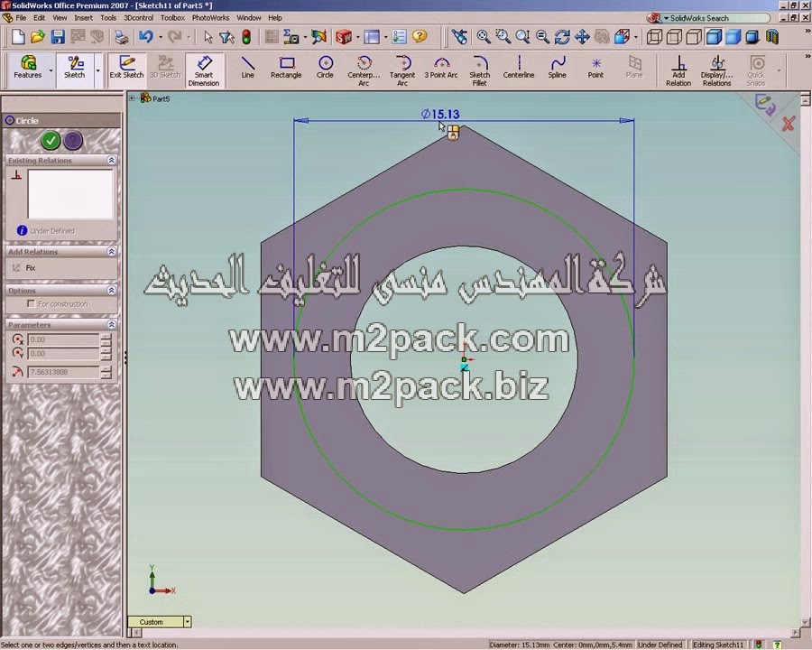Activate the Rotate View tool

[x=562, y=37]
